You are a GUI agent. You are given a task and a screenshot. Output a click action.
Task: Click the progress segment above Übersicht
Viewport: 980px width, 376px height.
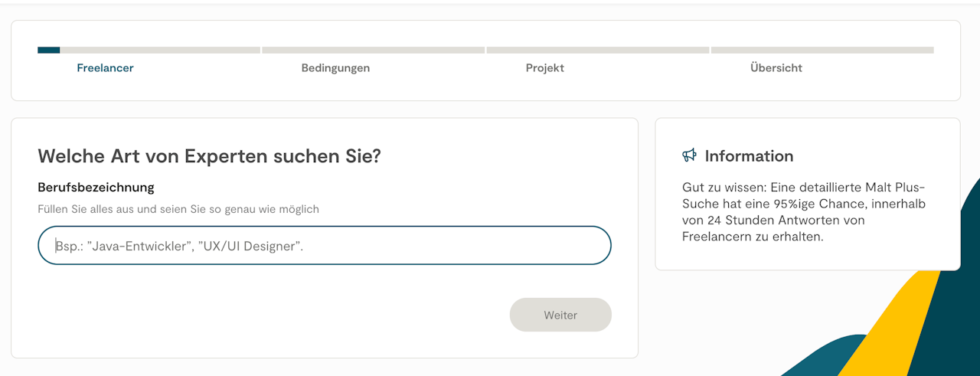[822, 51]
